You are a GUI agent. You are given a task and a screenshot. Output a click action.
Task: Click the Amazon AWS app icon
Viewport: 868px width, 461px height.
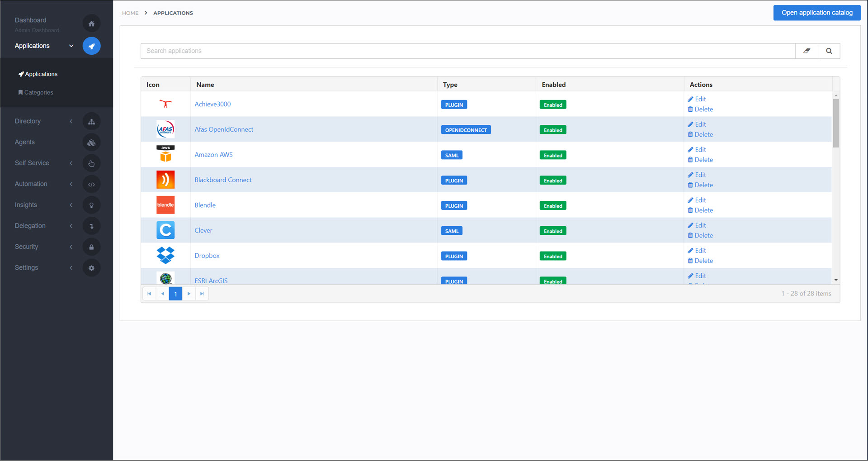165,154
